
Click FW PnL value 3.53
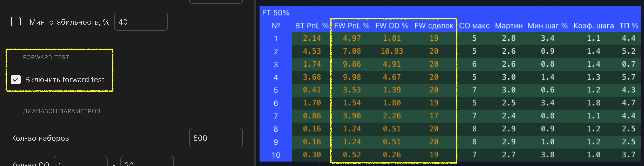(x=352, y=90)
